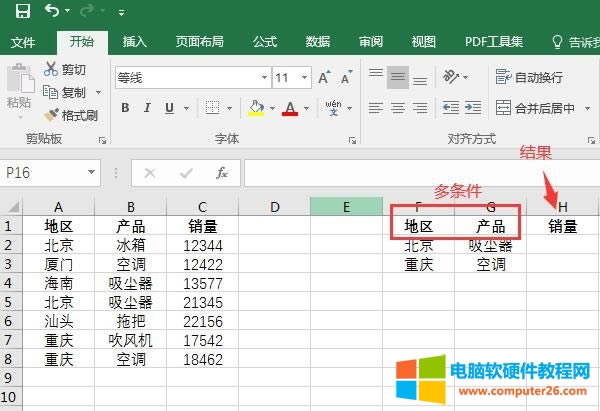600x411 pixels.
Task: Open the font name dropdown (等线)
Action: click(264, 77)
